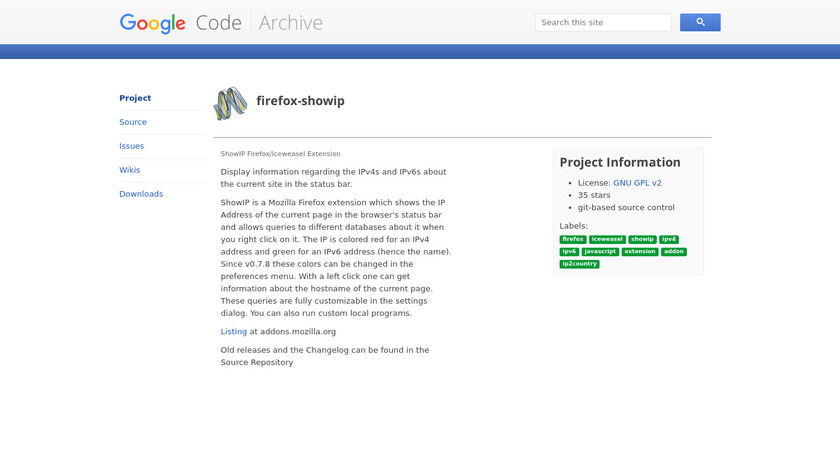The height and width of the screenshot is (472, 840).
Task: Click the firefox-showip project title
Action: point(301,101)
